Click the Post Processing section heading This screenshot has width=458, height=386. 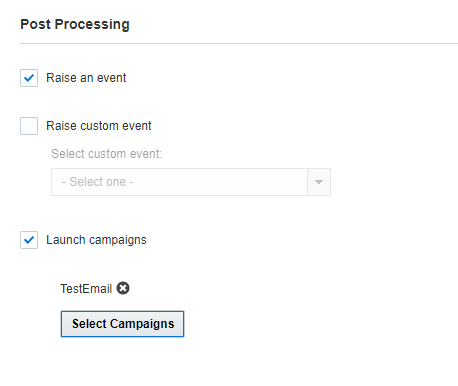point(75,25)
